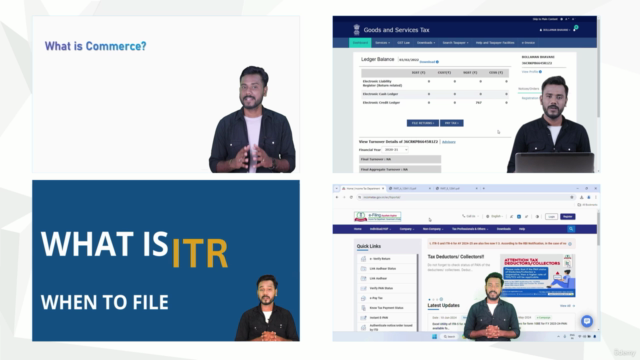Viewport: 640px width, 360px height.
Task: Open the chat bubble icon on the e-Filing page
Action: pos(587,321)
